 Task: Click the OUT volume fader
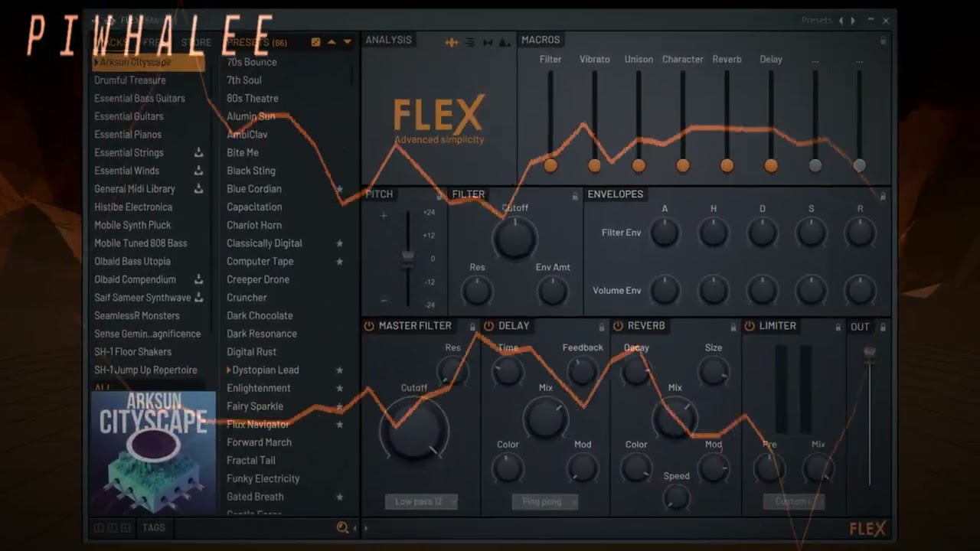870,354
